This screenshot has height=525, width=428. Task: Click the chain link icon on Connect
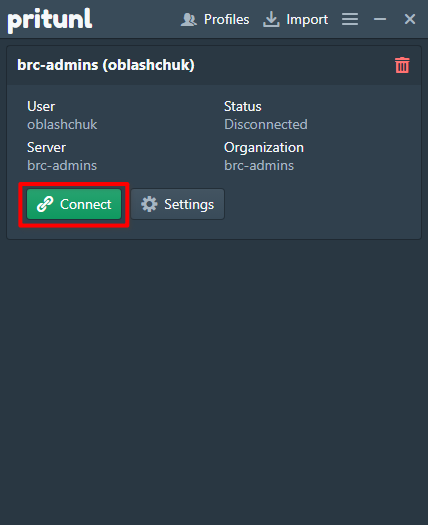click(45, 204)
